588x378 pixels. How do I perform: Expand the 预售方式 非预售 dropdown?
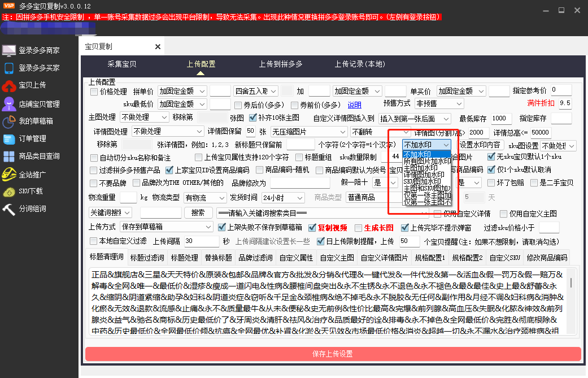439,103
